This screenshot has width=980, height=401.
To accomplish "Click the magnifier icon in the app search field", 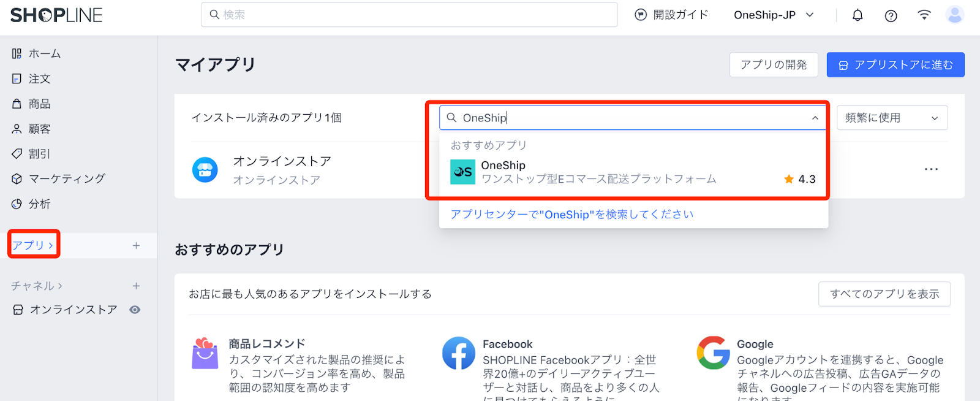I will (451, 118).
